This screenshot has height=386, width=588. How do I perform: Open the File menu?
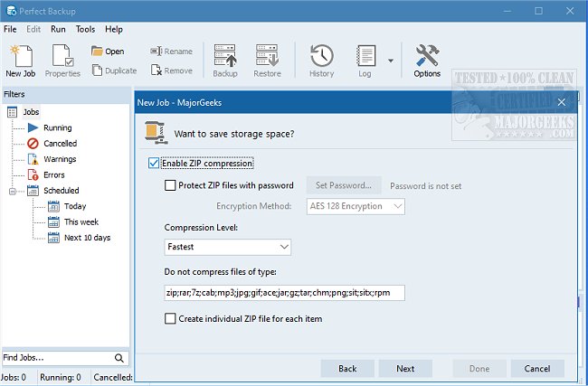pyautogui.click(x=10, y=29)
